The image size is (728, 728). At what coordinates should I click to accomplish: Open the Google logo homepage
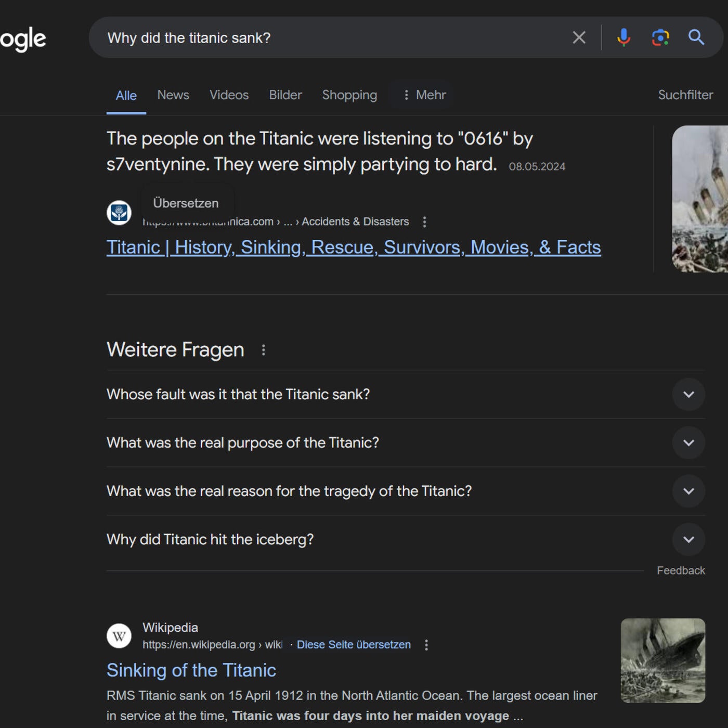23,39
